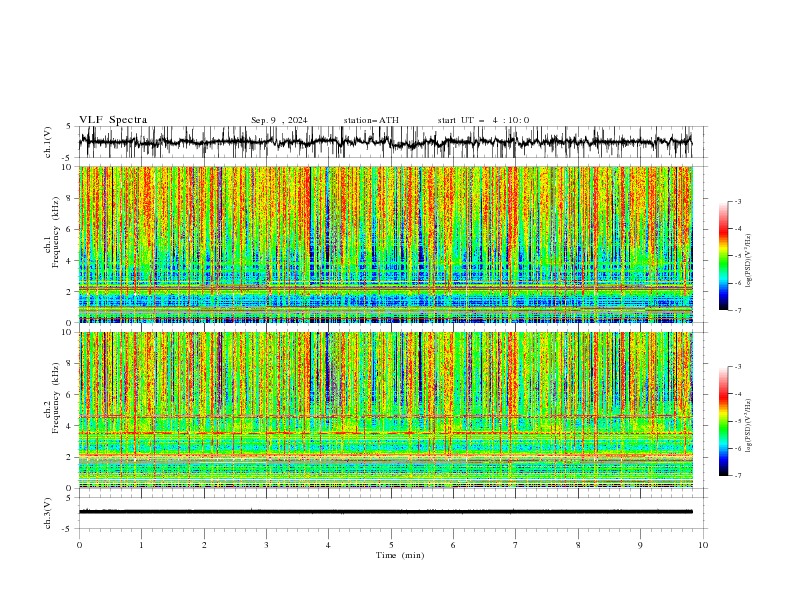Viewport: 792px width, 612px height.
Task: Click the "Time (min)" axis label
Action: (400, 555)
